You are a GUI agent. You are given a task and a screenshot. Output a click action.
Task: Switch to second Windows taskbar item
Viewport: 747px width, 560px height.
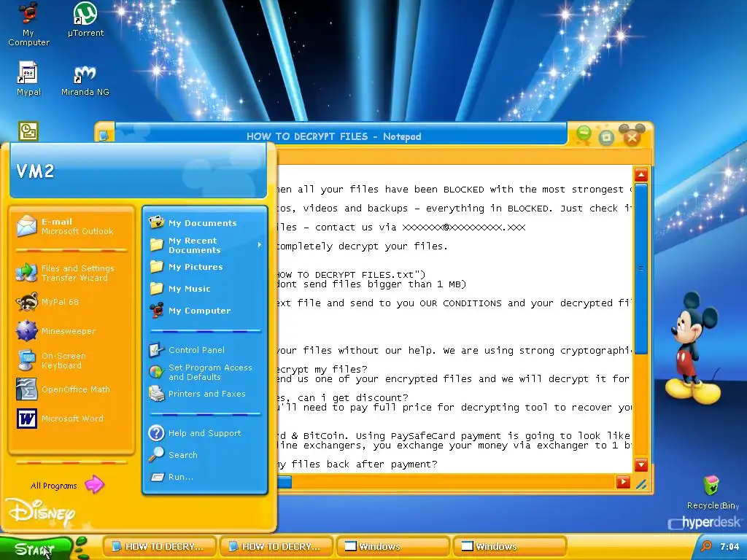[x=510, y=546]
